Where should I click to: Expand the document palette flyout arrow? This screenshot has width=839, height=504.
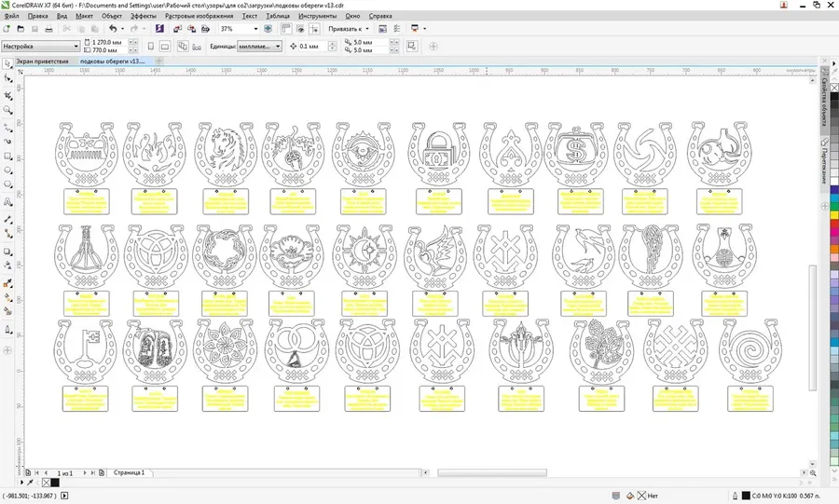22,483
